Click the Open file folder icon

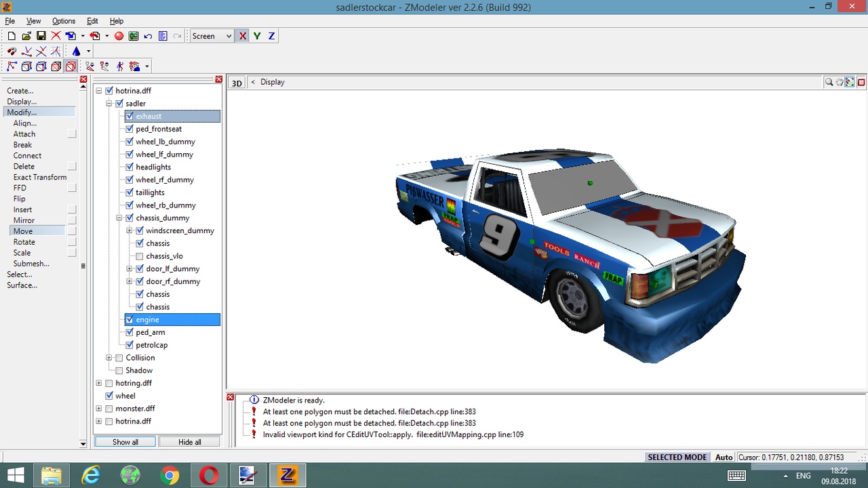[x=26, y=36]
